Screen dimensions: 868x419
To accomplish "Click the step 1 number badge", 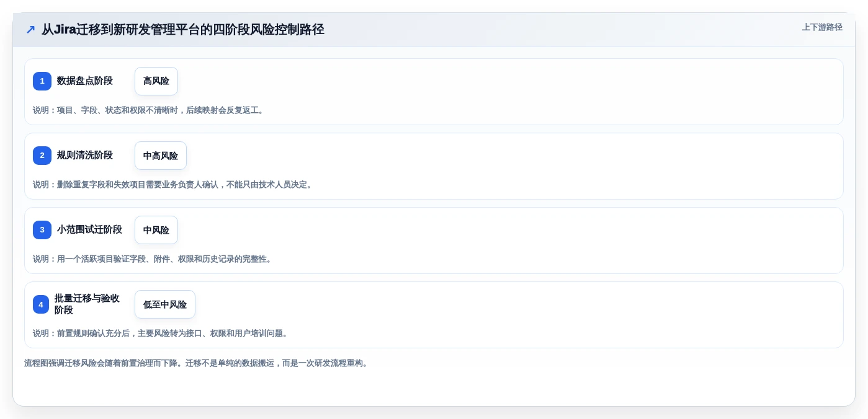I will click(42, 81).
